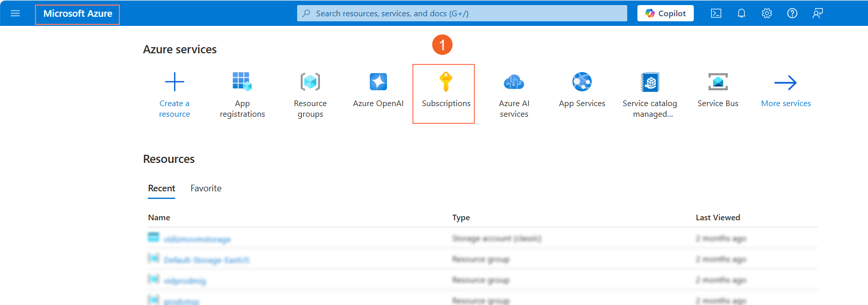Image resolution: width=868 pixels, height=305 pixels.
Task: Switch to the Favorite tab
Action: click(x=206, y=188)
